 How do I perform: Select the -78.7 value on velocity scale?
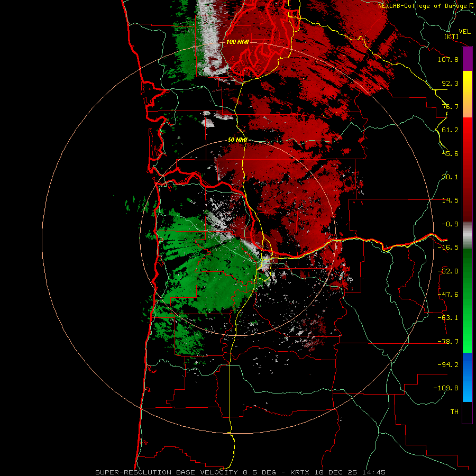448,342
